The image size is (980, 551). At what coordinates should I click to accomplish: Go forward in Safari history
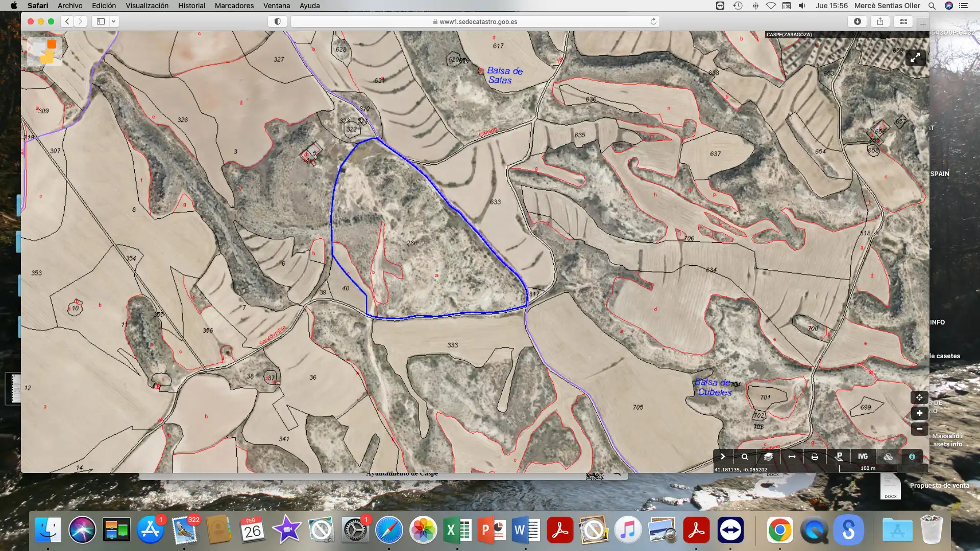pyautogui.click(x=80, y=21)
